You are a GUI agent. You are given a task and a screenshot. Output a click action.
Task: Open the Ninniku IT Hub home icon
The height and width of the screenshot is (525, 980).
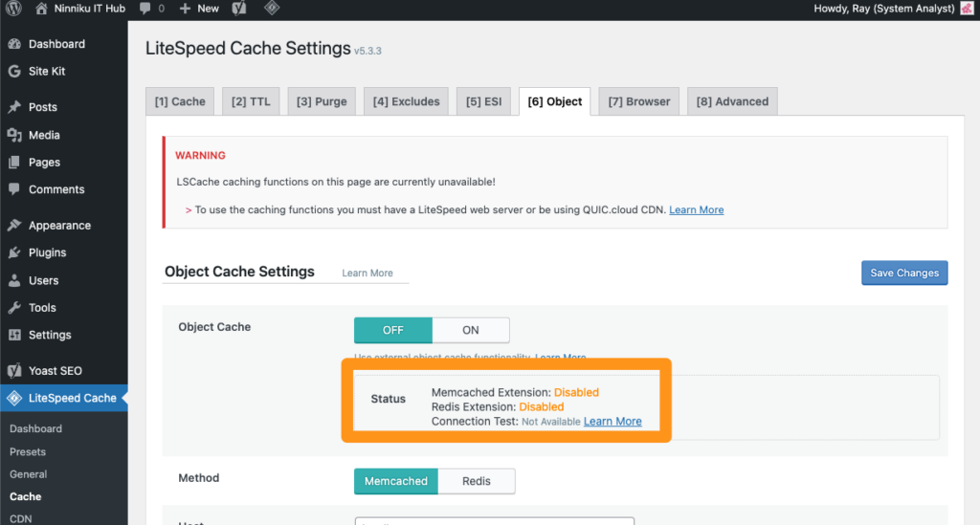pyautogui.click(x=41, y=8)
